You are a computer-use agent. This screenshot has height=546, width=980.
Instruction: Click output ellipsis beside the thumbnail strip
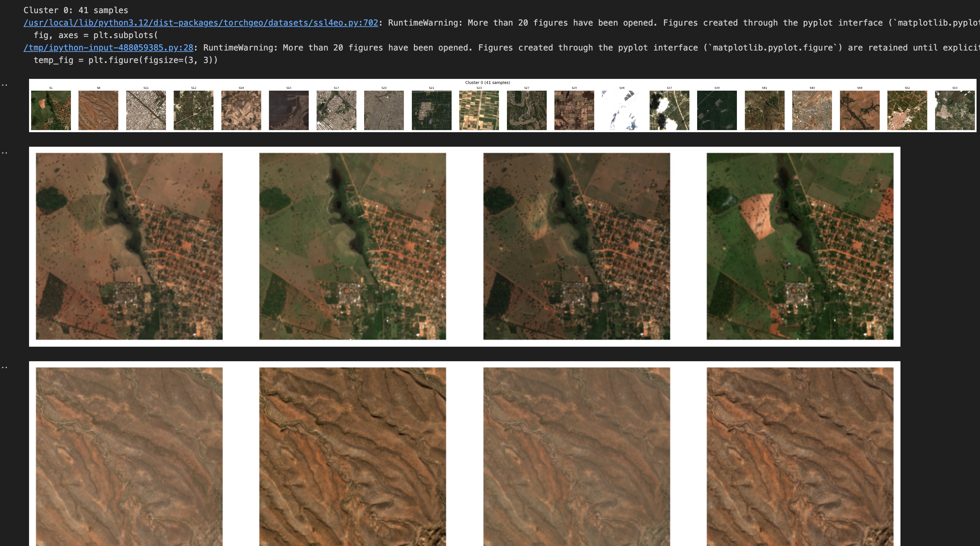4,85
